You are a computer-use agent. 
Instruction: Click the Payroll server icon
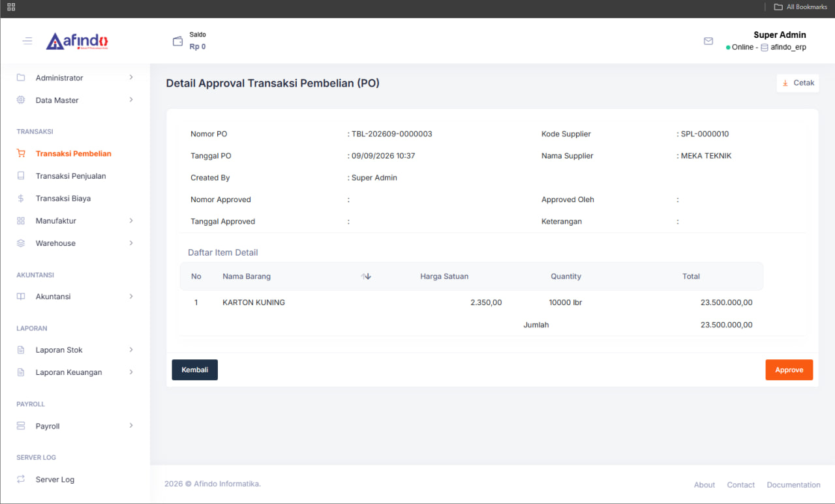point(21,426)
